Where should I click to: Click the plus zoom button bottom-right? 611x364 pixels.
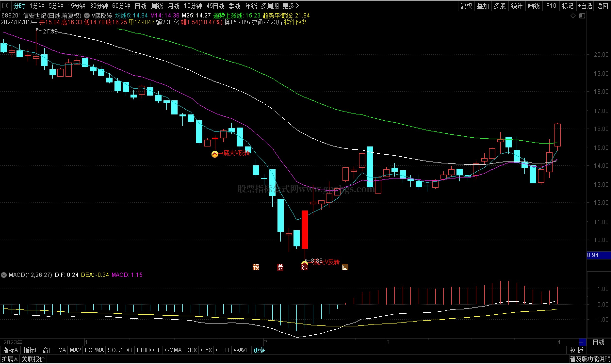[x=593, y=350]
